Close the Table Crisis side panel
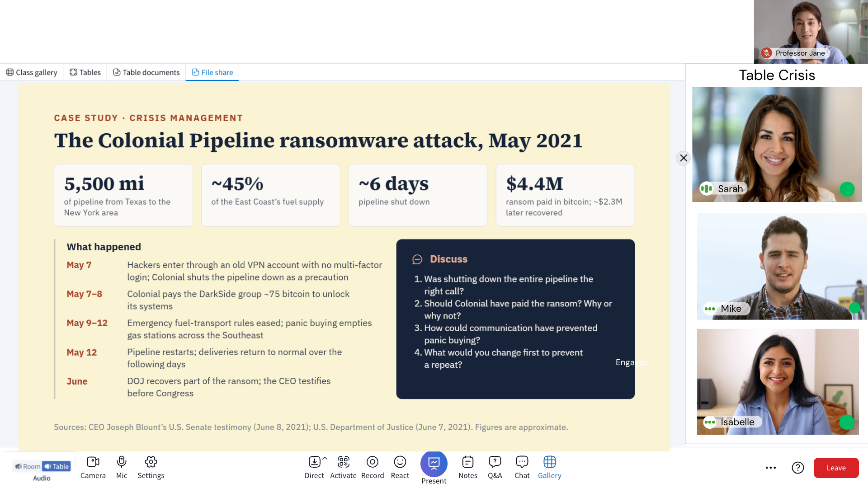The height and width of the screenshot is (488, 868). (684, 158)
